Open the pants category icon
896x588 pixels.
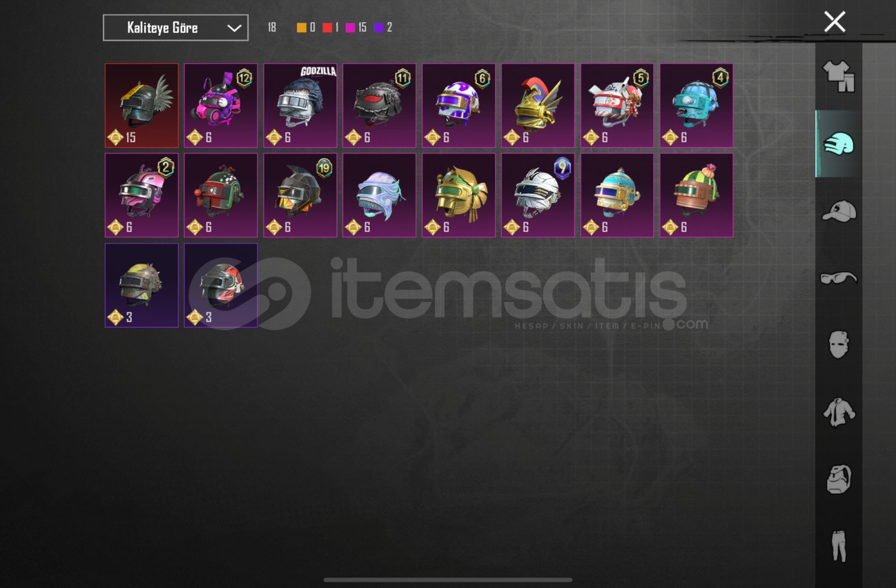(839, 546)
